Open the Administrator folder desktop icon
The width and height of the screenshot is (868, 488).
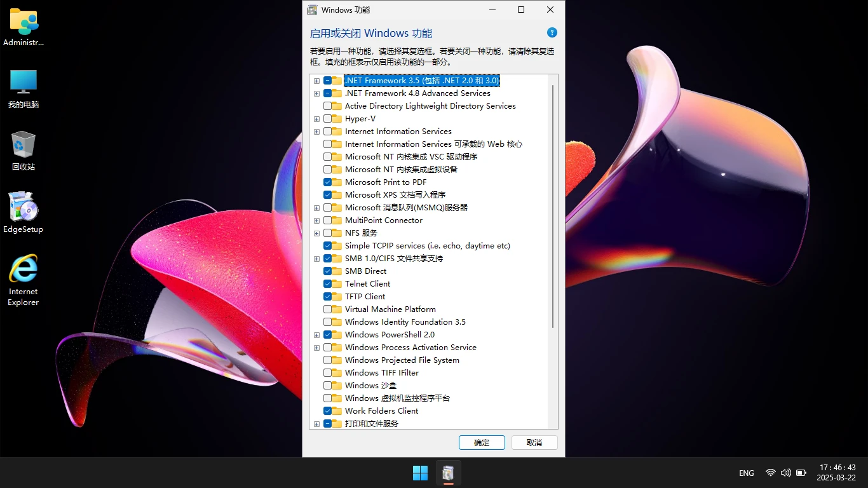[24, 27]
